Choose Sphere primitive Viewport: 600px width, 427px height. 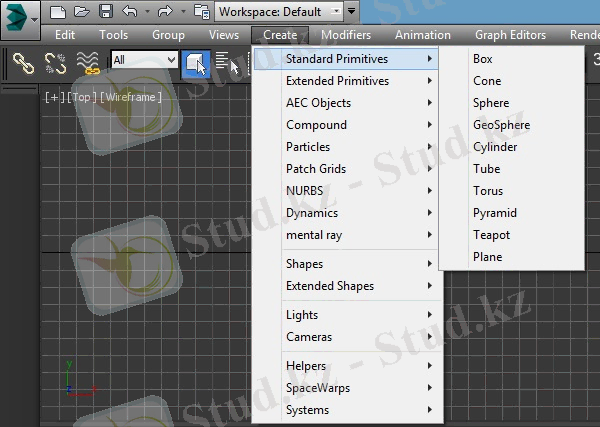click(x=512, y=103)
